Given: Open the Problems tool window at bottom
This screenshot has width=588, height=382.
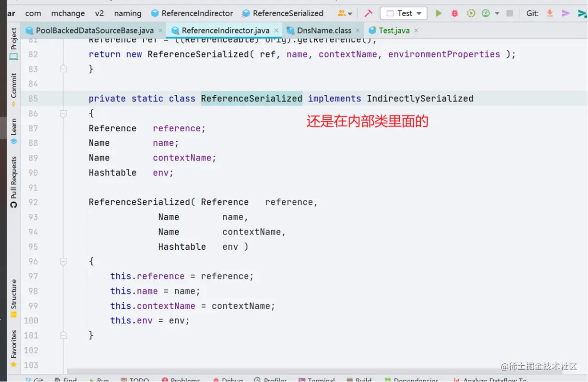Looking at the screenshot, I should (181, 380).
